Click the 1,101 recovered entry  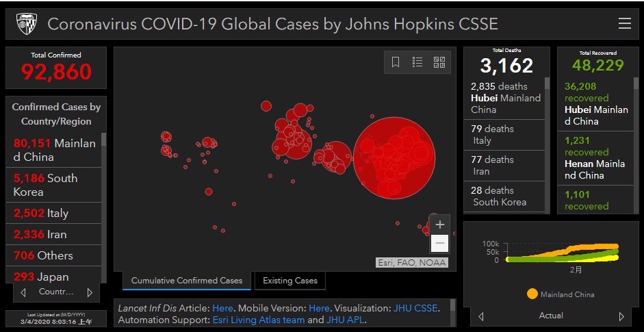[595, 200]
